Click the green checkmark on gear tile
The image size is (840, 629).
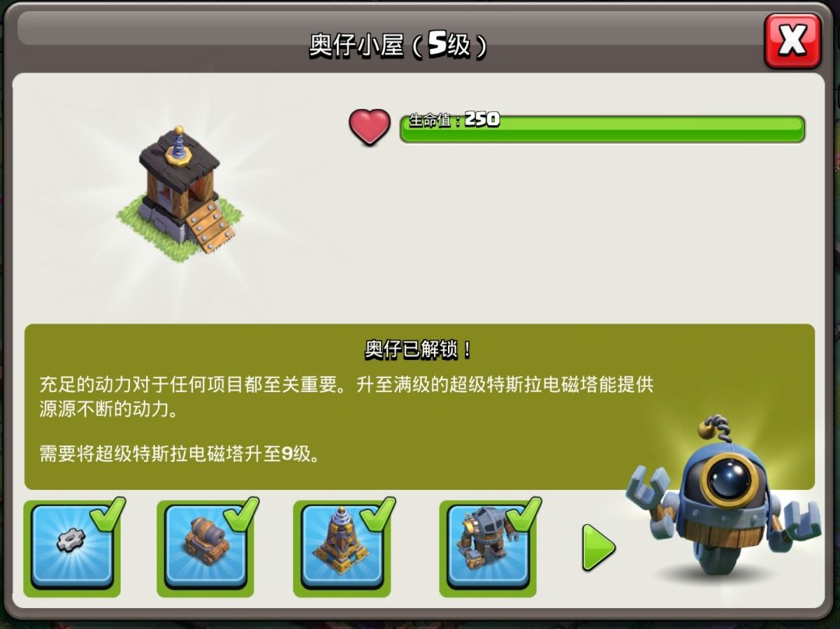[107, 514]
